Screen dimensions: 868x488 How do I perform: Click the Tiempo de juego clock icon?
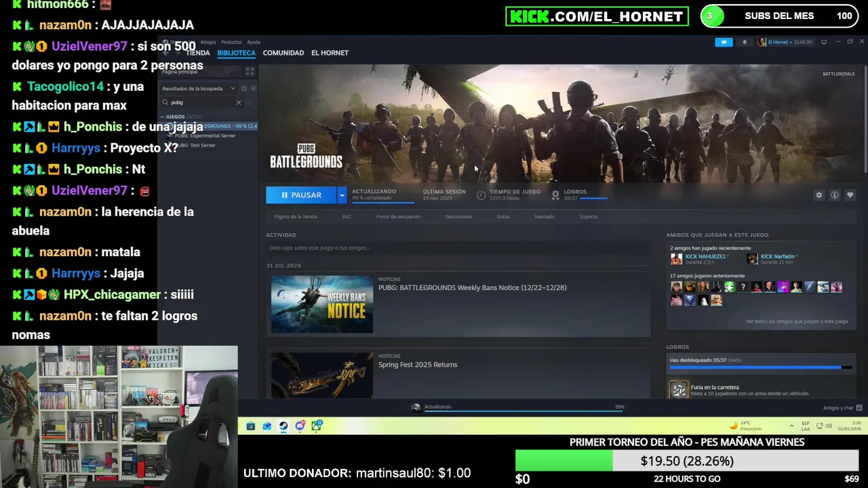(481, 195)
